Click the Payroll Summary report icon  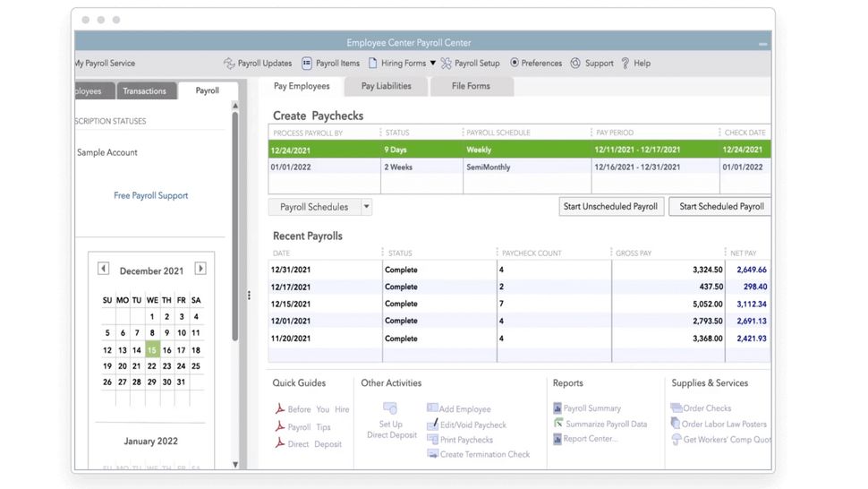click(x=557, y=408)
